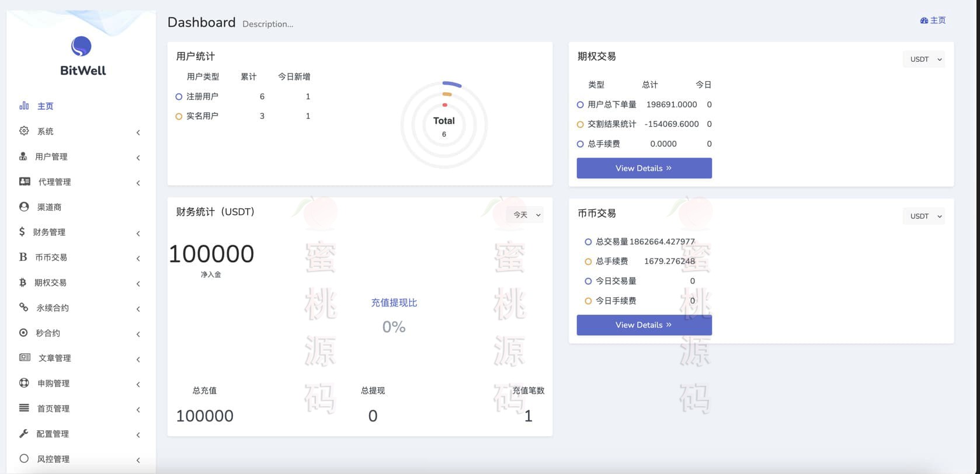Image resolution: width=980 pixels, height=474 pixels.
Task: Click the gear icon for 系统
Action: (24, 131)
